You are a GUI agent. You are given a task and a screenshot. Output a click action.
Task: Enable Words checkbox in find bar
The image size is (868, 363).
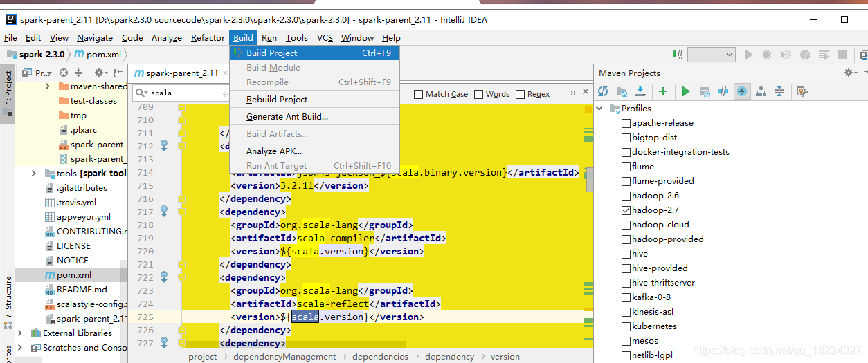click(478, 94)
